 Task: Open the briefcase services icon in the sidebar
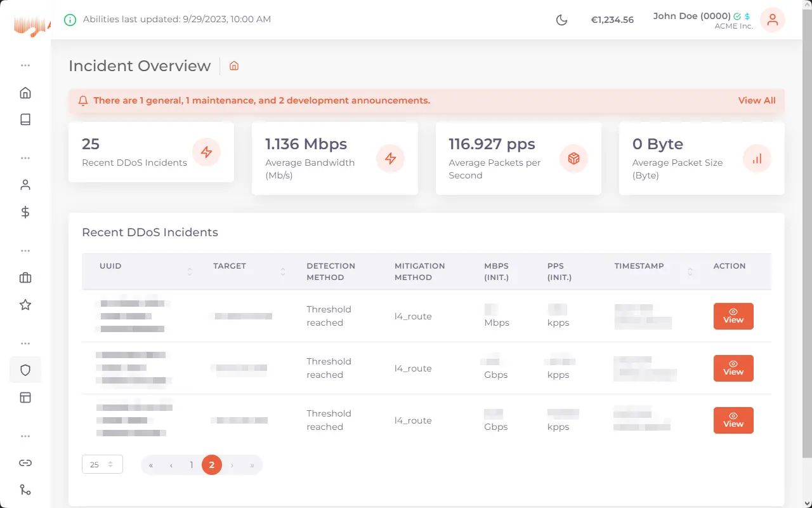coord(25,277)
